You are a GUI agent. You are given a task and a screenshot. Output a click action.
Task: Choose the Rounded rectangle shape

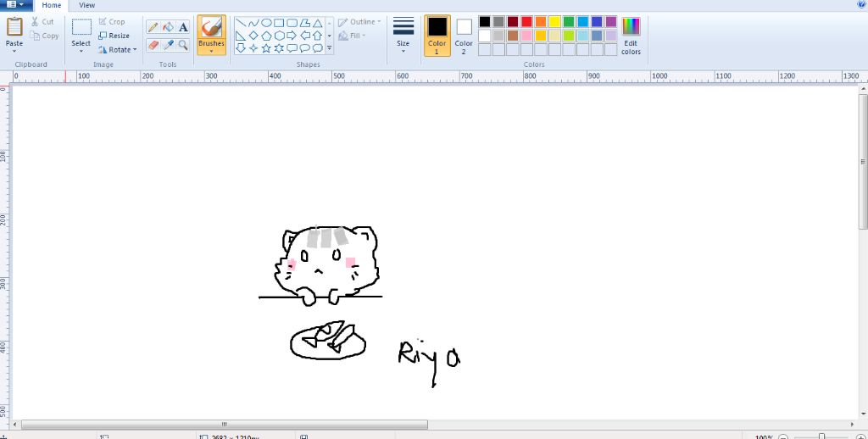[x=292, y=23]
